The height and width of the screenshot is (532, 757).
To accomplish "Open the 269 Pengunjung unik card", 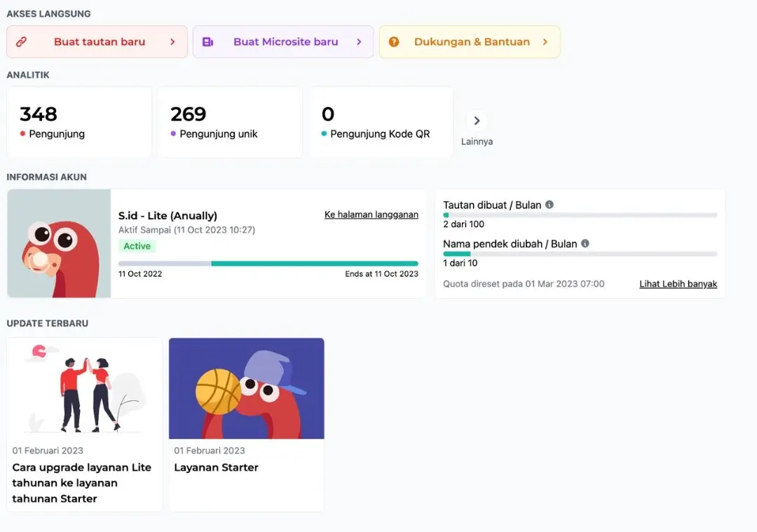I will tap(230, 122).
